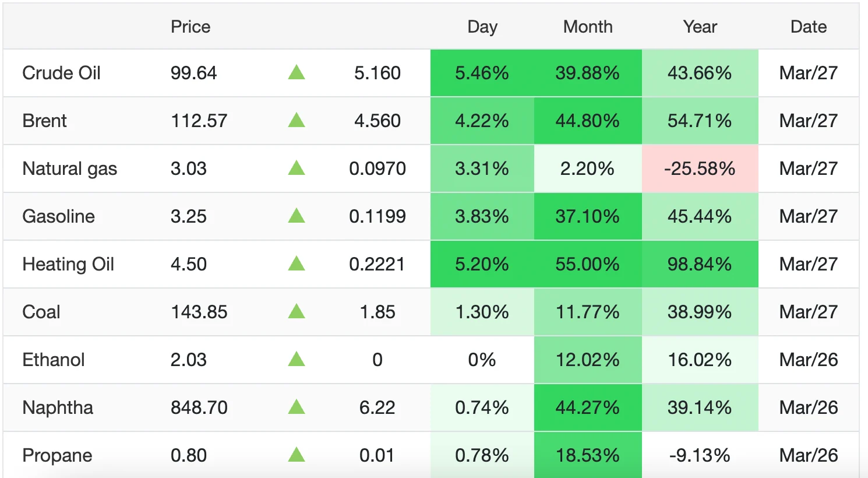This screenshot has height=478, width=868.
Task: Click Natural gas green triangle indicator
Action: (x=297, y=168)
